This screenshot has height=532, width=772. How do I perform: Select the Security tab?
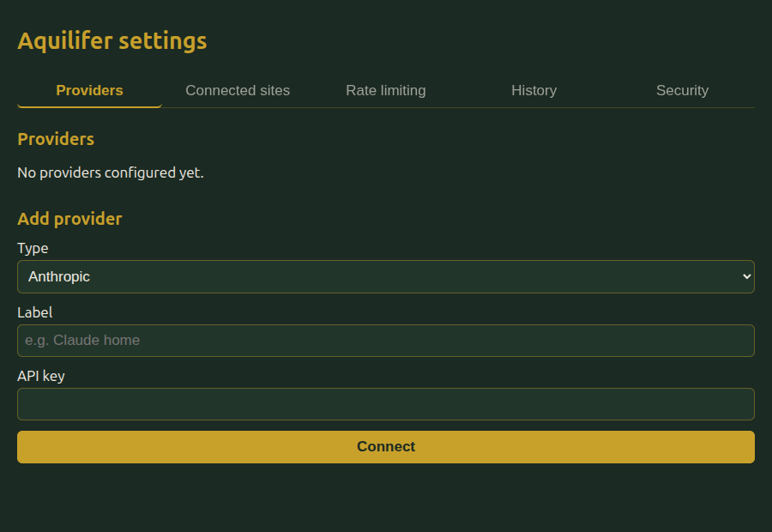click(683, 91)
